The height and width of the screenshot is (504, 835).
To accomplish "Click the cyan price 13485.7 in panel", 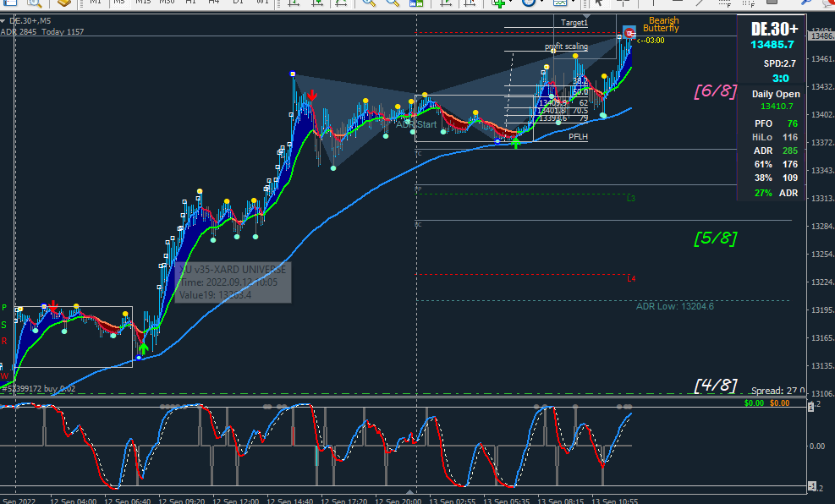I will coord(772,45).
